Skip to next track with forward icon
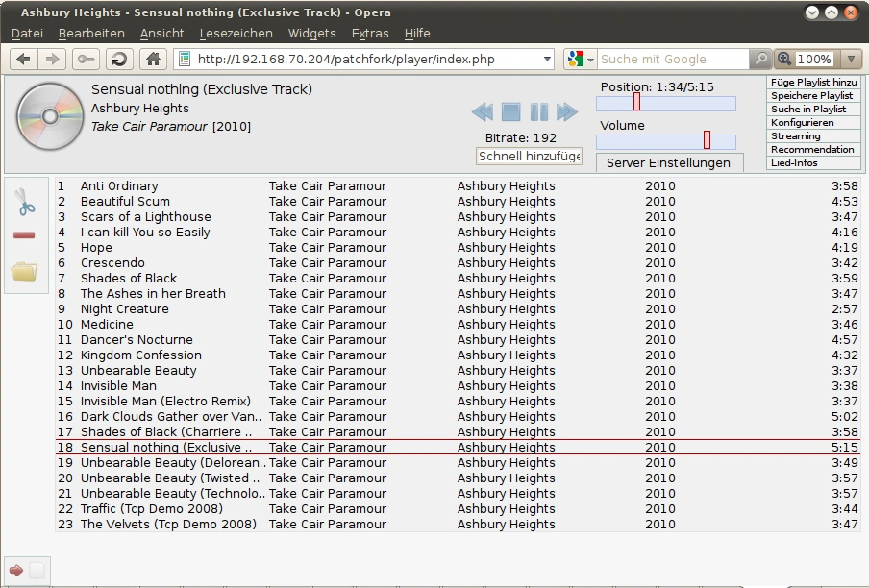The height and width of the screenshot is (588, 869). pyautogui.click(x=567, y=112)
